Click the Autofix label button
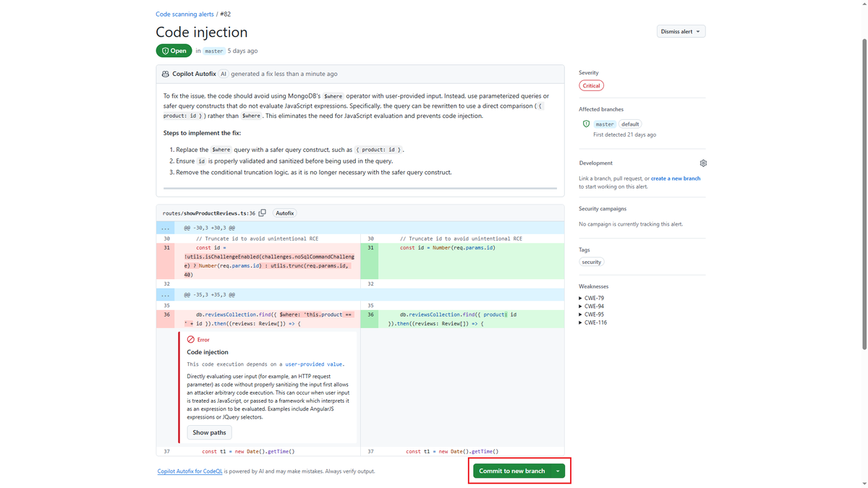Viewport: 868px width, 488px height. coord(285,213)
